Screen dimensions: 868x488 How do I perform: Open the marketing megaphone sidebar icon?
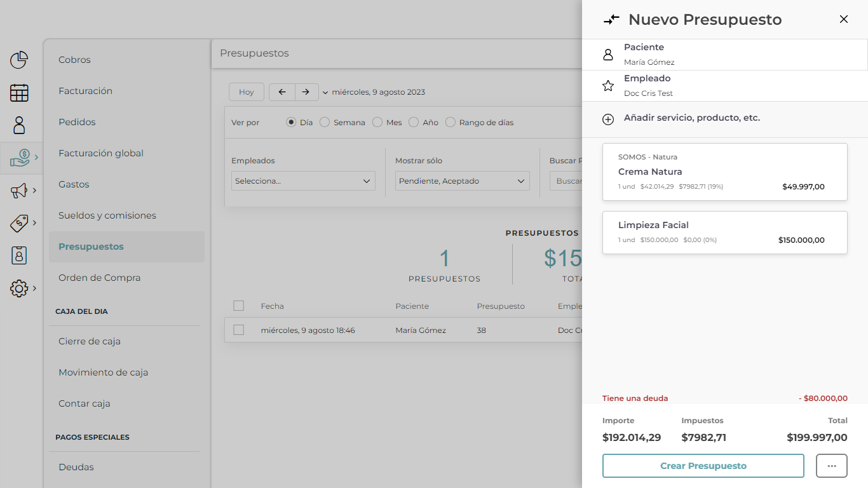click(19, 190)
